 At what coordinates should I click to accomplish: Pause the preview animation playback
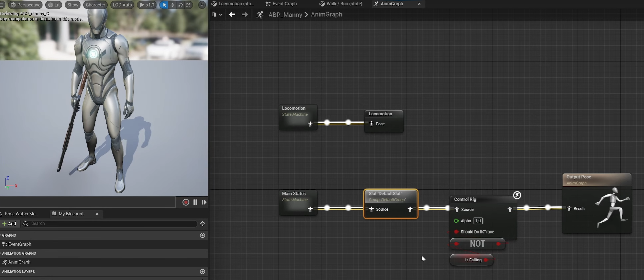195,202
